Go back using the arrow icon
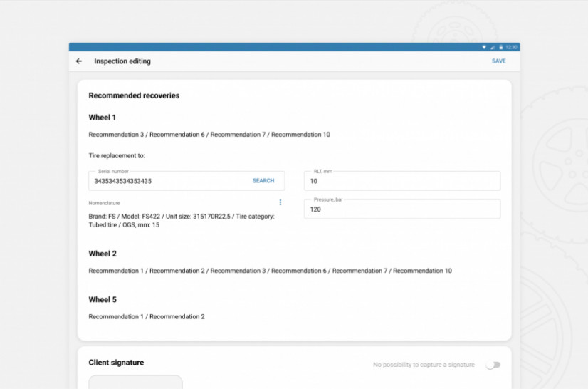Screen dimensions: 588x389 point(79,61)
